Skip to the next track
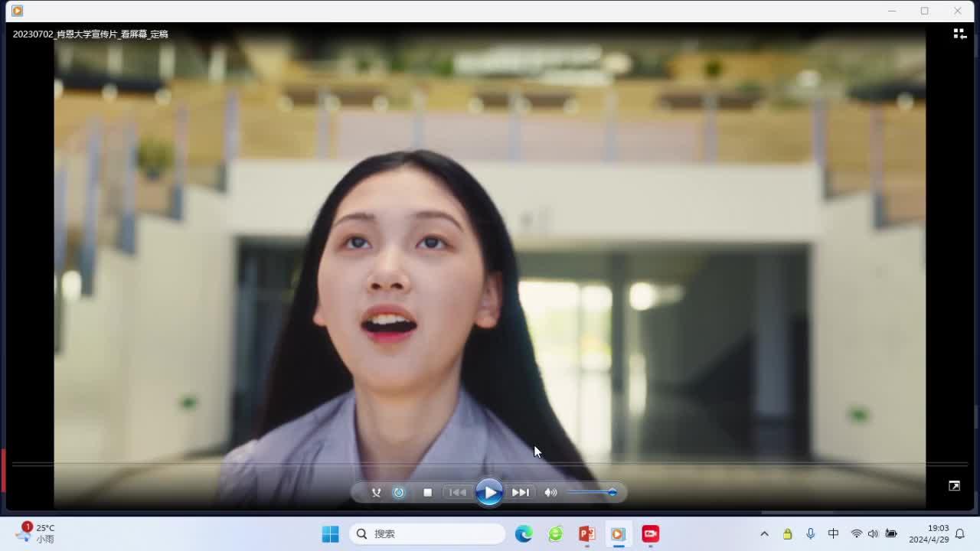The image size is (980, 551). (x=521, y=493)
